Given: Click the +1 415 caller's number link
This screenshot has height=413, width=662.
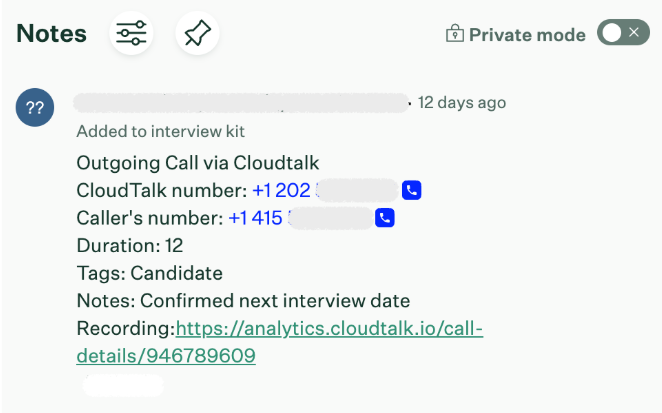Looking at the screenshot, I should tap(256, 218).
